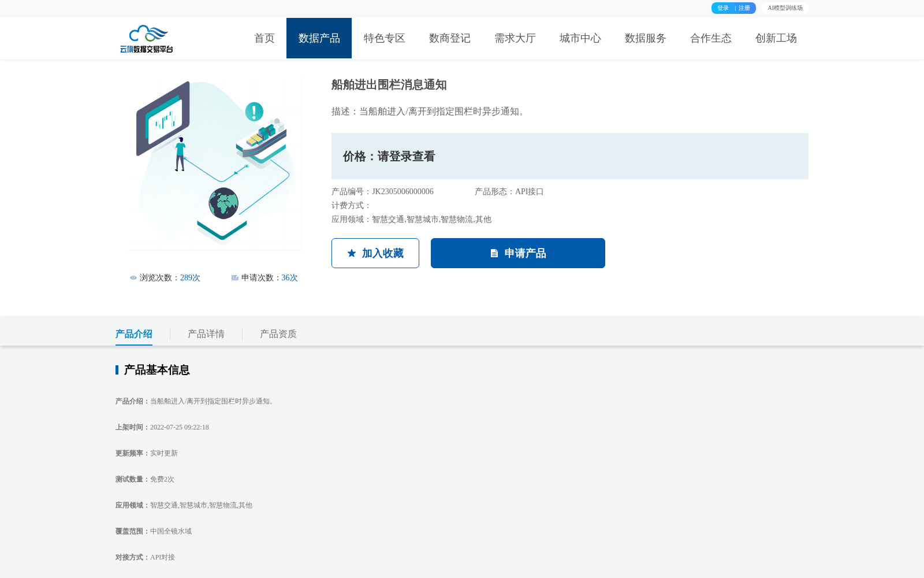Open the 首页 nav item

264,38
